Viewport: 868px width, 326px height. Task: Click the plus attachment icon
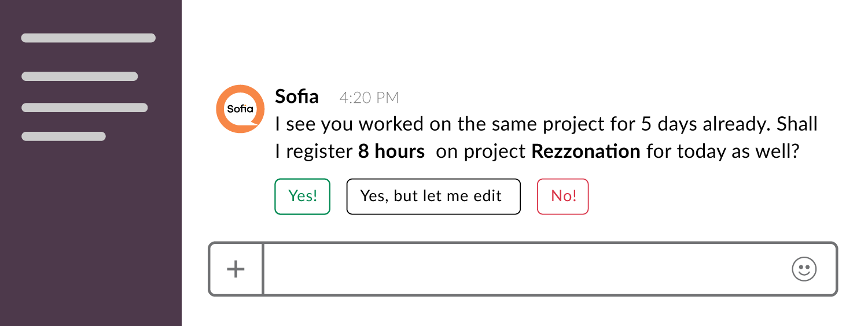236,269
